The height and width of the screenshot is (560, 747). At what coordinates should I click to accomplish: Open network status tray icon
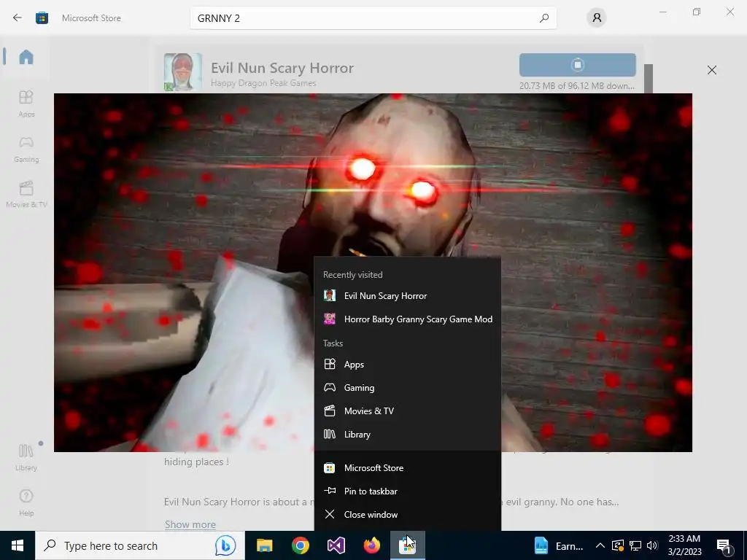coord(635,545)
